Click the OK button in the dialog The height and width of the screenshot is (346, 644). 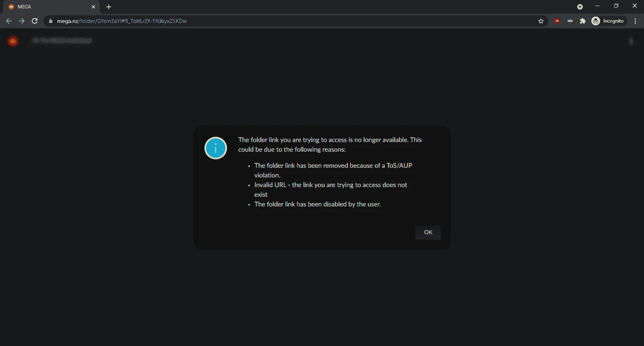tap(428, 232)
